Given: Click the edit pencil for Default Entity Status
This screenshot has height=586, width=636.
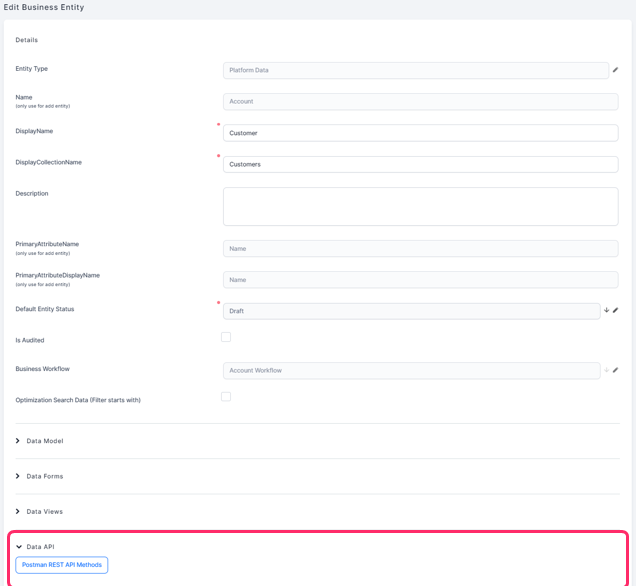Looking at the screenshot, I should (615, 311).
